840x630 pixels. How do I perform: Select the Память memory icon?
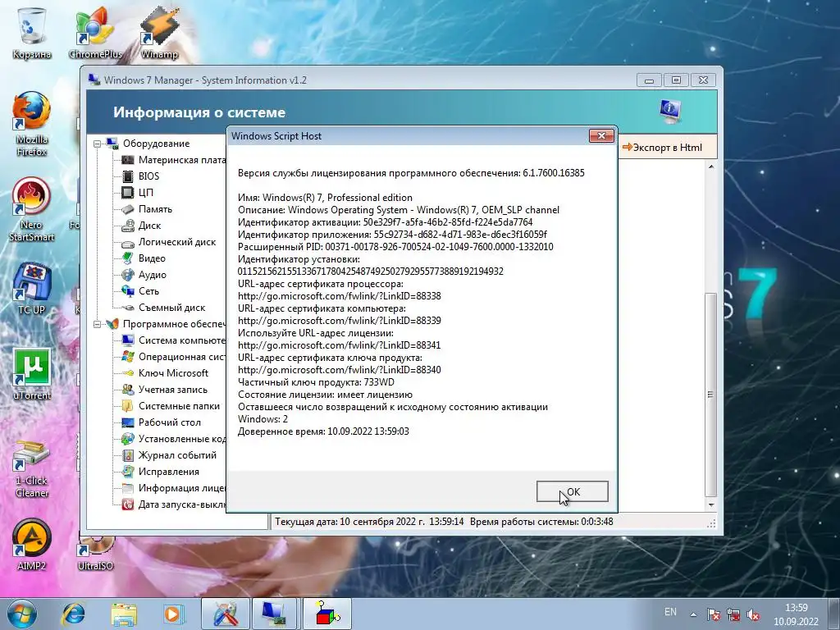pyautogui.click(x=127, y=209)
